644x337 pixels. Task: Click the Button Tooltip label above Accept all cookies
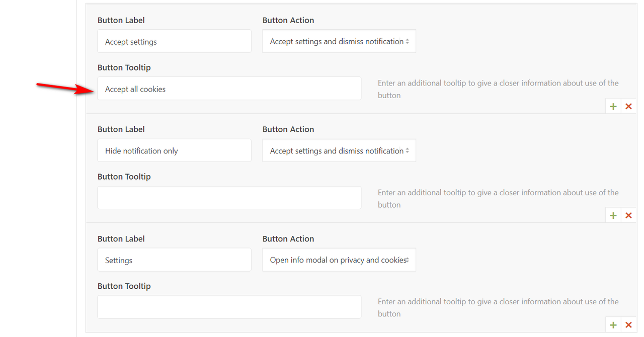click(x=124, y=67)
